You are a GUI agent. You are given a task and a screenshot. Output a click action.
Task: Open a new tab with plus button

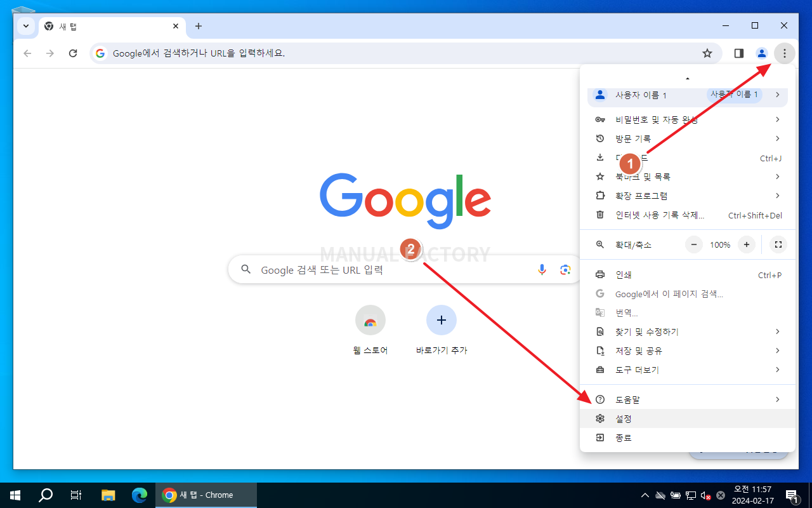tap(199, 26)
